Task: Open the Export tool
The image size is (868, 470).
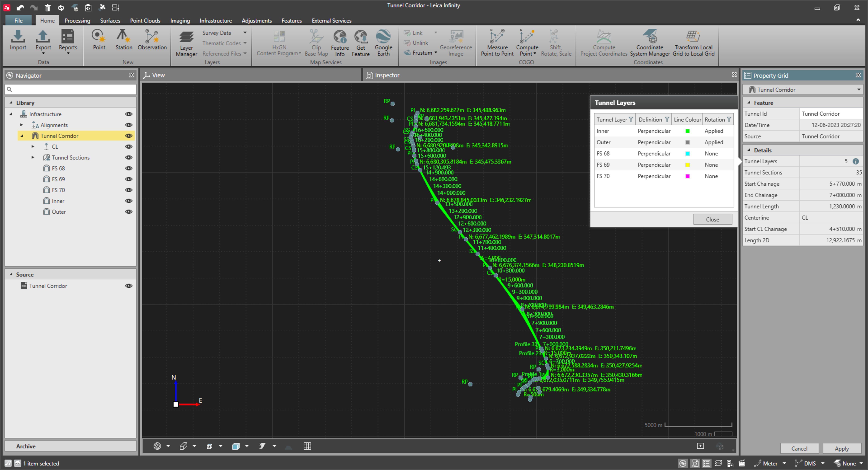Action: pyautogui.click(x=43, y=42)
